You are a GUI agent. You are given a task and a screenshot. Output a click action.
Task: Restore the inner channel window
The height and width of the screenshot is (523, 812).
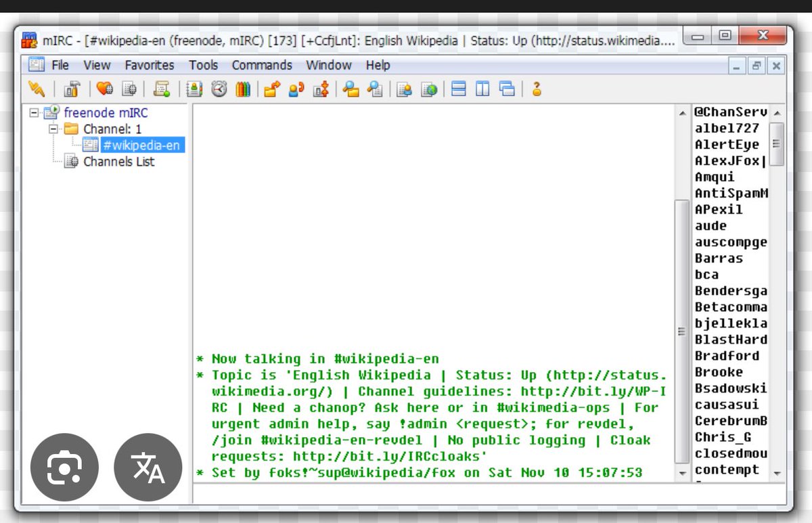(x=757, y=66)
